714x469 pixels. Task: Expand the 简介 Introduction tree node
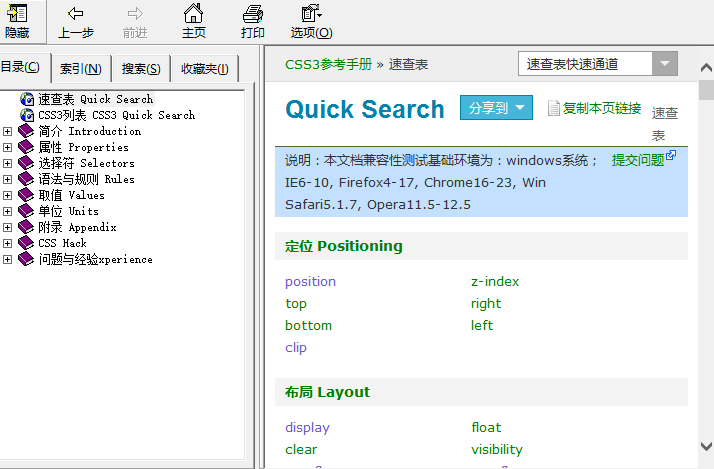pos(8,131)
